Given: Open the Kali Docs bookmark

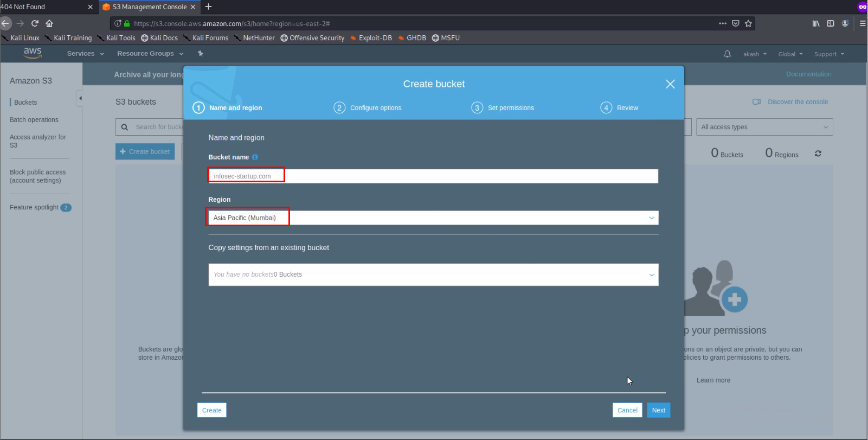Looking at the screenshot, I should point(159,38).
